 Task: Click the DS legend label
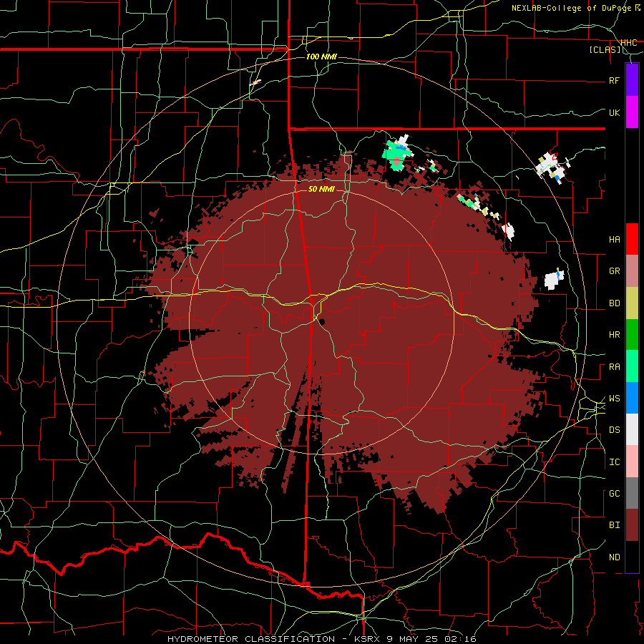(x=614, y=430)
